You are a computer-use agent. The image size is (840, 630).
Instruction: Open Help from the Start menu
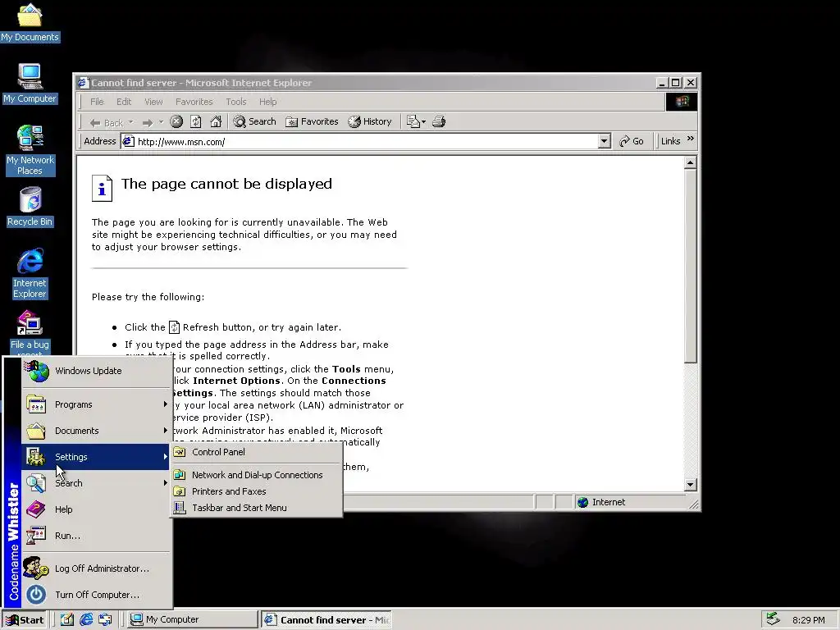click(x=96, y=509)
